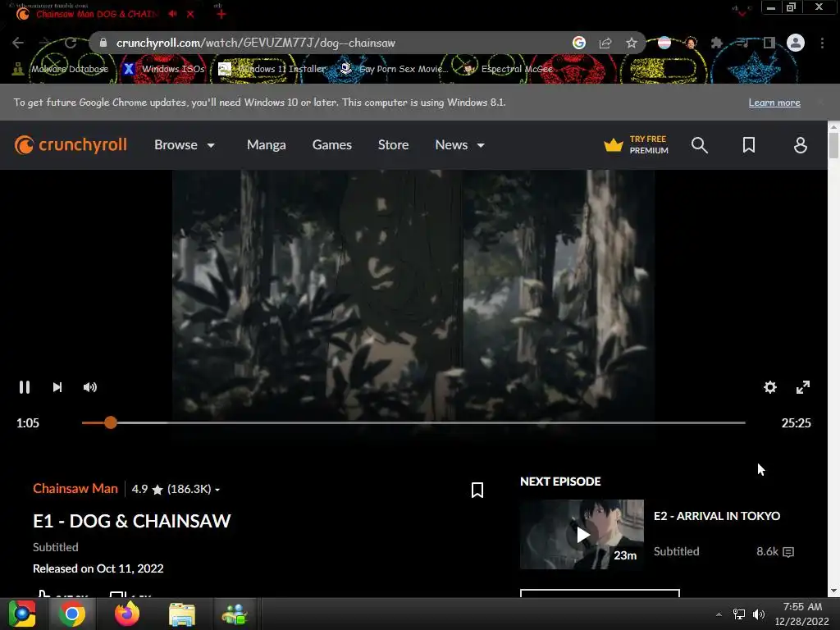Select the Chainsaw Man browser tab
840x630 pixels.
[x=97, y=14]
